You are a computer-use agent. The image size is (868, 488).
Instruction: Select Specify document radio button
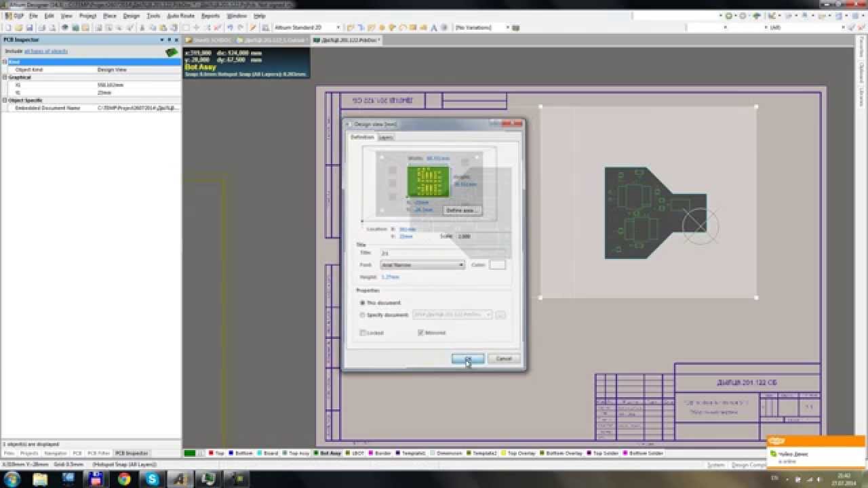pyautogui.click(x=363, y=315)
